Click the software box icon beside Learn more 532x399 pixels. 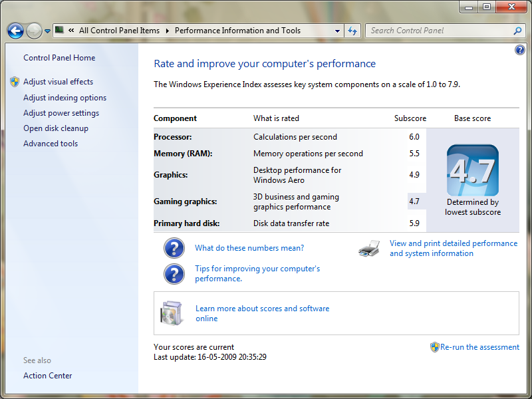tap(171, 313)
